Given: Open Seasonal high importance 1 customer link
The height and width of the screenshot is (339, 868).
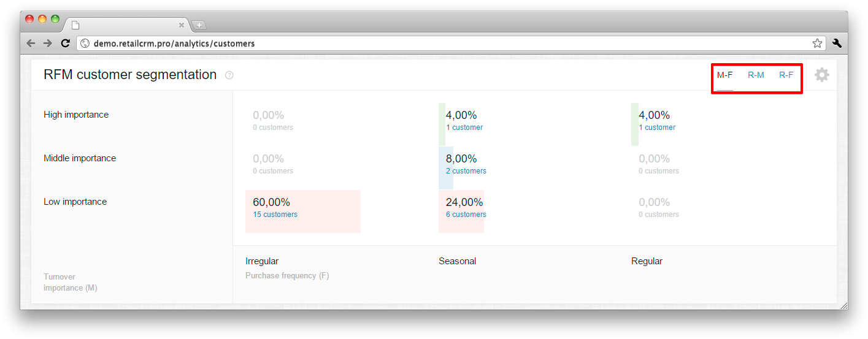Looking at the screenshot, I should 464,128.
